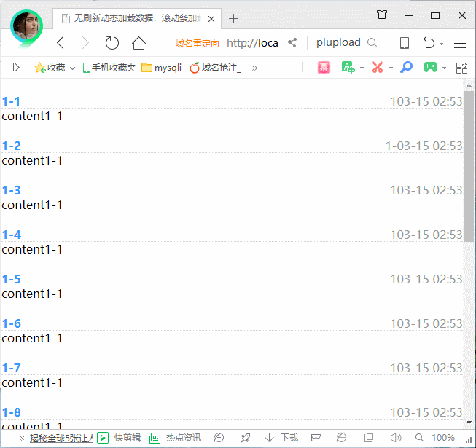This screenshot has width=476, height=448.
Task: Open the 手机收藏夹 bookmark
Action: (109, 67)
